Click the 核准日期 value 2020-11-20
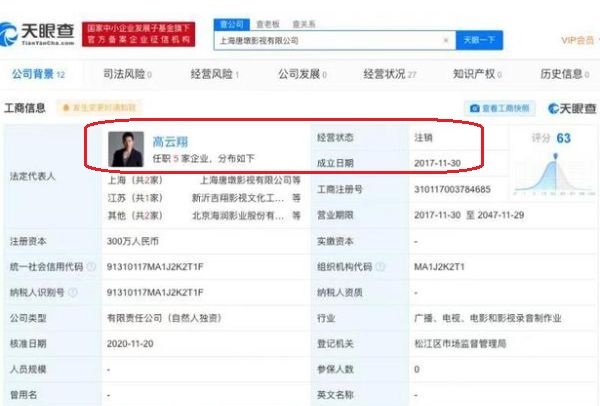600x406 pixels. (x=130, y=344)
